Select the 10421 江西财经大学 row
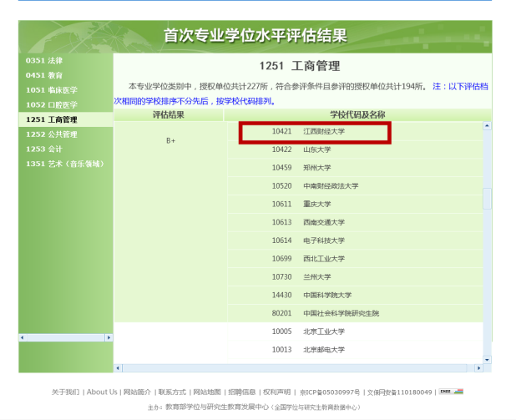 [x=314, y=132]
